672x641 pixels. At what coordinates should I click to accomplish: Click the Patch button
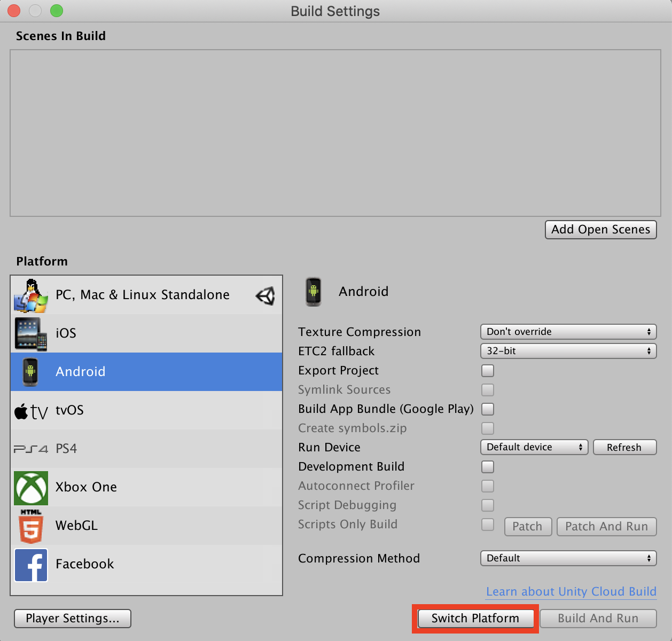point(528,527)
